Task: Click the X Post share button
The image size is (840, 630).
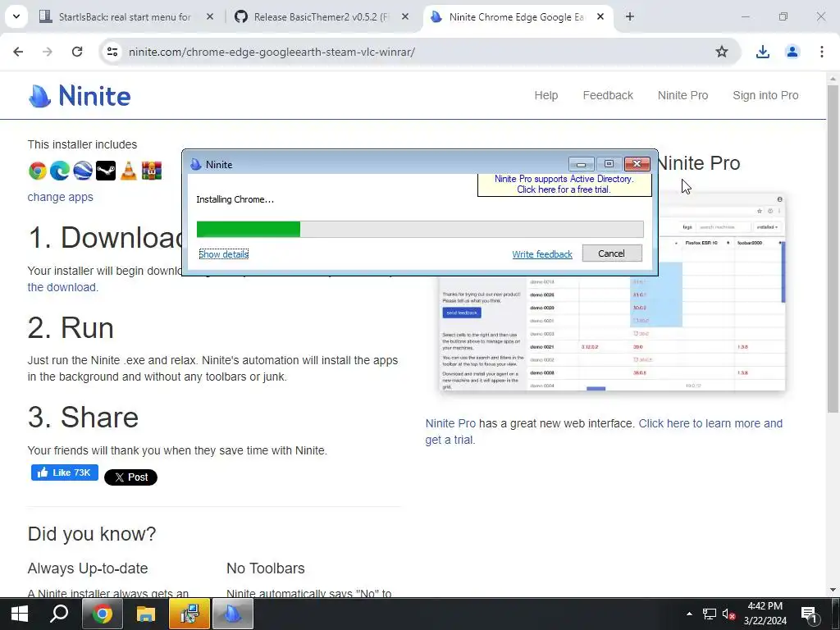Action: pyautogui.click(x=130, y=477)
